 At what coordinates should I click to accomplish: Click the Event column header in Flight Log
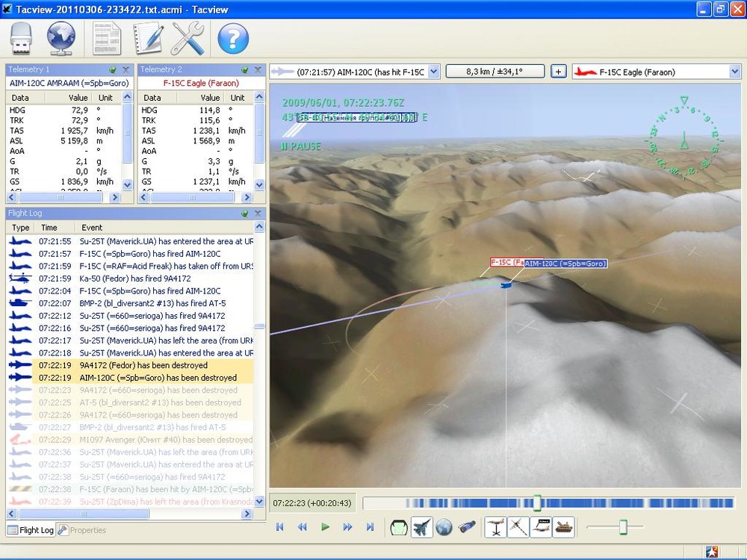[164, 228]
